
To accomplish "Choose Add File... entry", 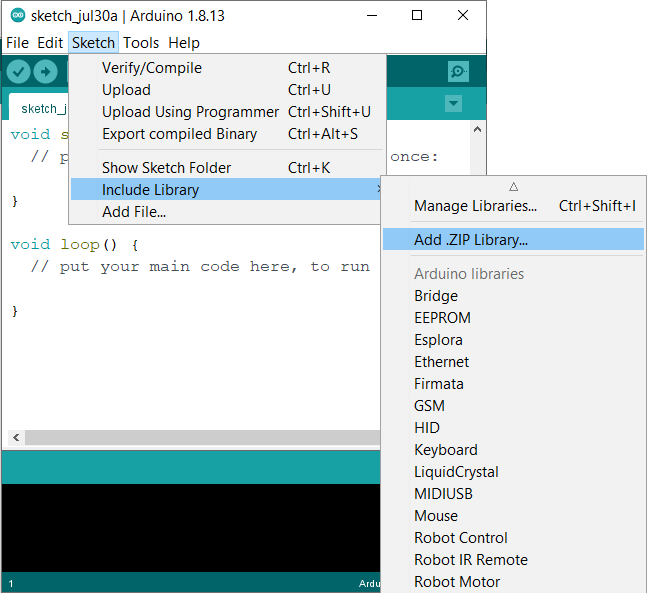I will click(x=225, y=212).
